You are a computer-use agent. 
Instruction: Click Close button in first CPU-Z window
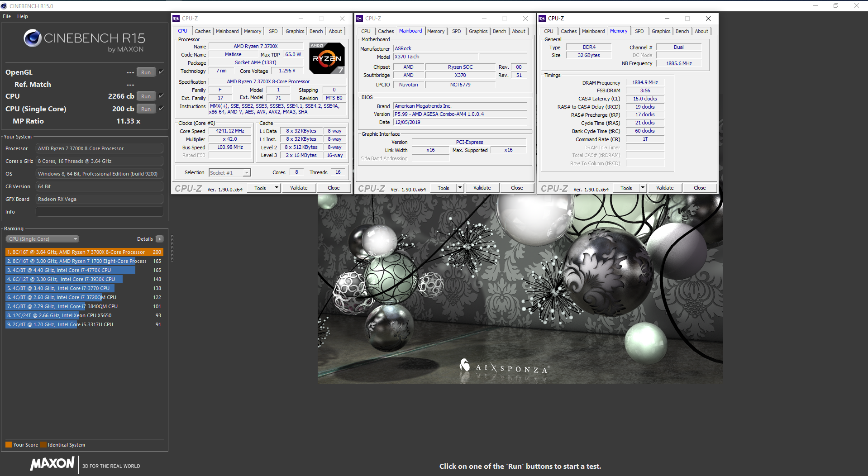334,188
